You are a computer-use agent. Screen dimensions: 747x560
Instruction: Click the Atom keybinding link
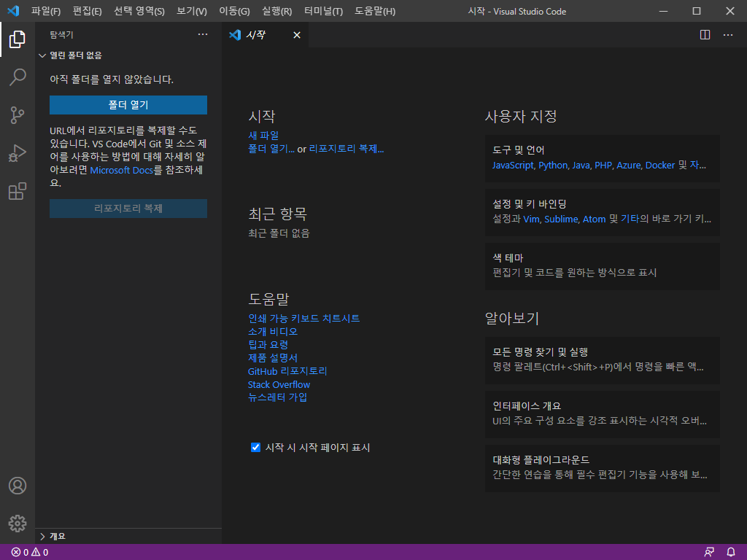point(594,219)
